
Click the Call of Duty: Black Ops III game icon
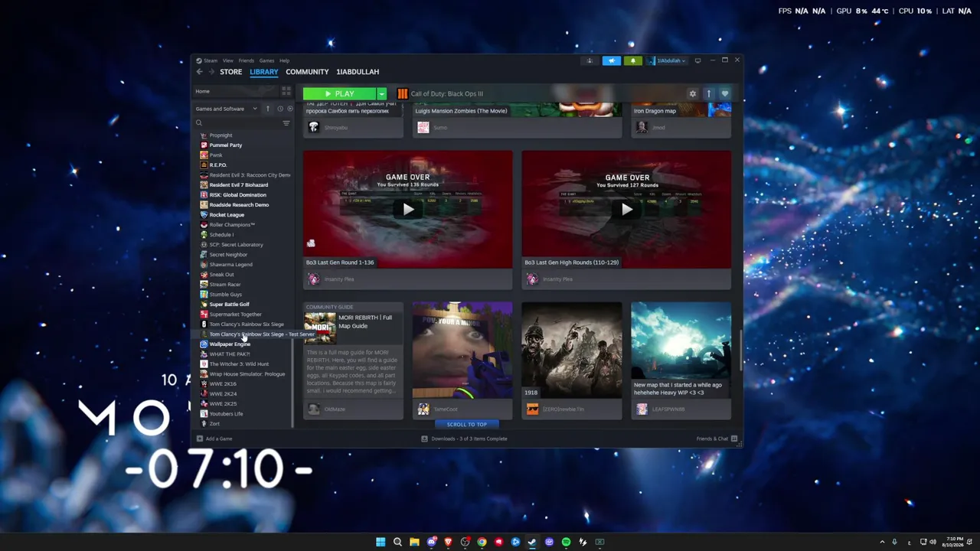pyautogui.click(x=403, y=94)
